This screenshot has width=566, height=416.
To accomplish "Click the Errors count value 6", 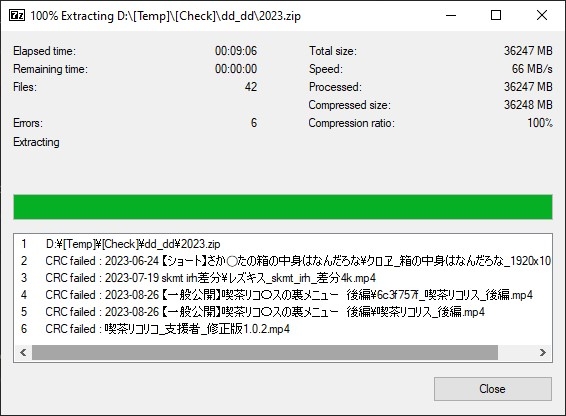I will (x=254, y=123).
